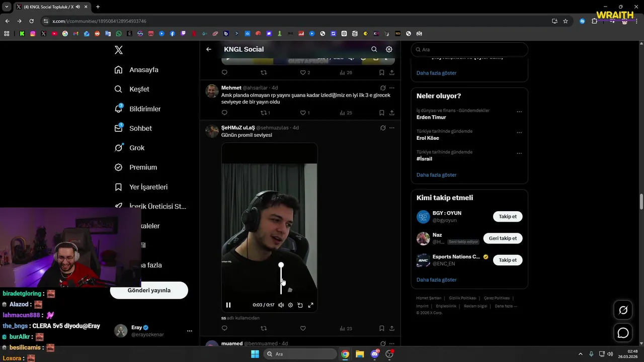Show more under Kimi takip etmeli
The width and height of the screenshot is (644, 362).
tap(436, 280)
